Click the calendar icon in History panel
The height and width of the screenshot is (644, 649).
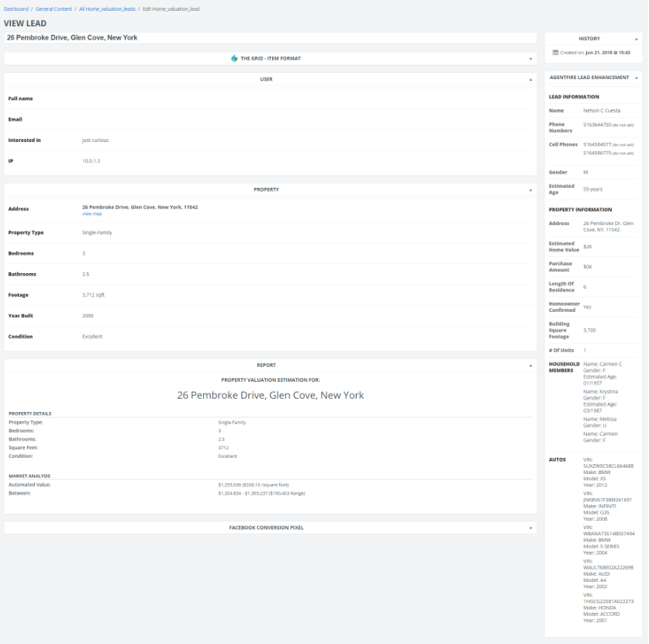click(555, 53)
